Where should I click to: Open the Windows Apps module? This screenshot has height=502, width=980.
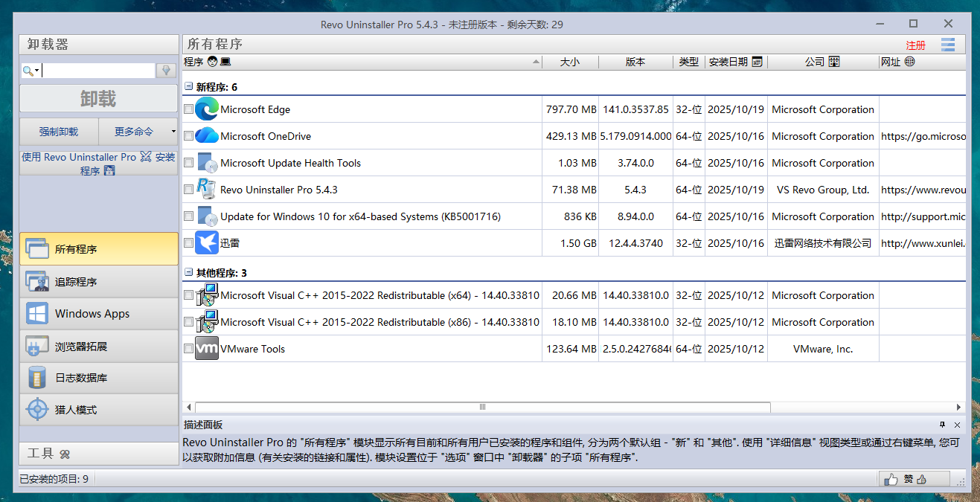(x=99, y=314)
